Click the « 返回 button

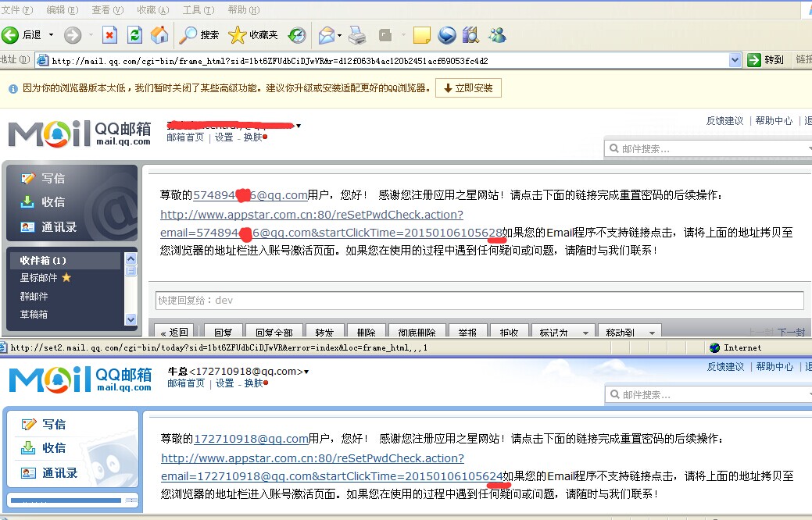click(174, 331)
